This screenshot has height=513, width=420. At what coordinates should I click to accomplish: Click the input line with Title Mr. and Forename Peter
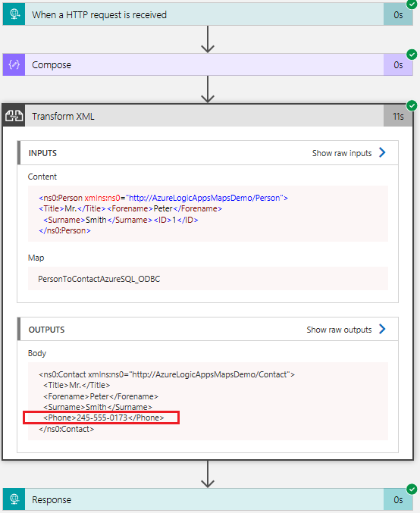(x=130, y=208)
